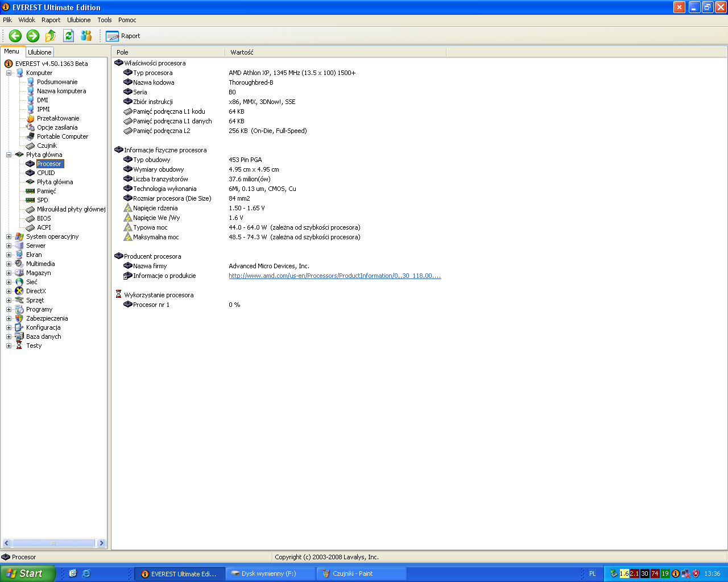Open the Pomoc menu
This screenshot has width=728, height=582.
[127, 20]
